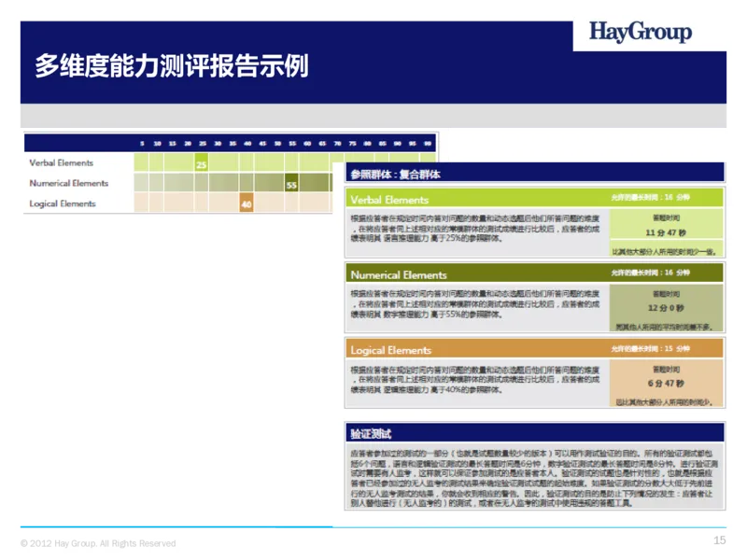Select the orange cell showing 40
The width and height of the screenshot is (747, 560).
click(x=246, y=203)
